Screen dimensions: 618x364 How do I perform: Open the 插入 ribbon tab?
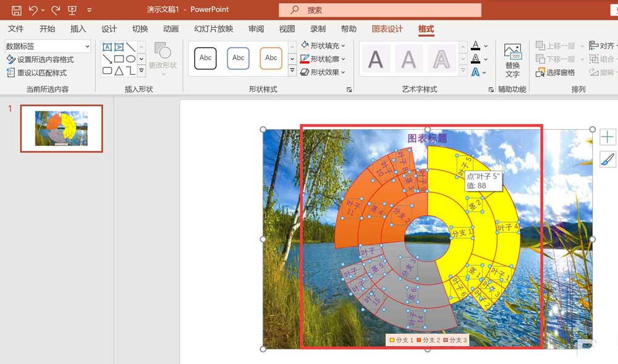(78, 29)
